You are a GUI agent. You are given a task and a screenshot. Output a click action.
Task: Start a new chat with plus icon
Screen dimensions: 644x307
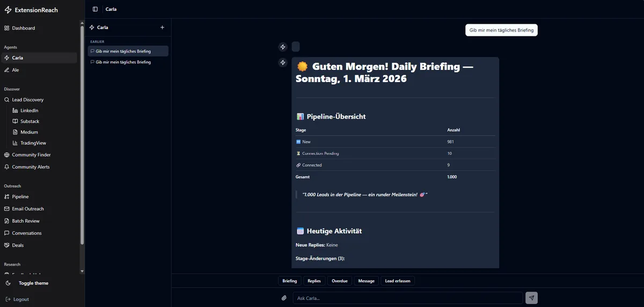coord(163,27)
